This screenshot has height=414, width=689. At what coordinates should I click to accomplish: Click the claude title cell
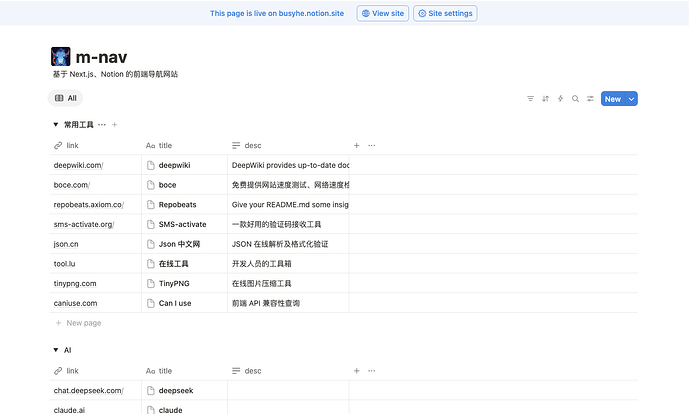pos(185,408)
